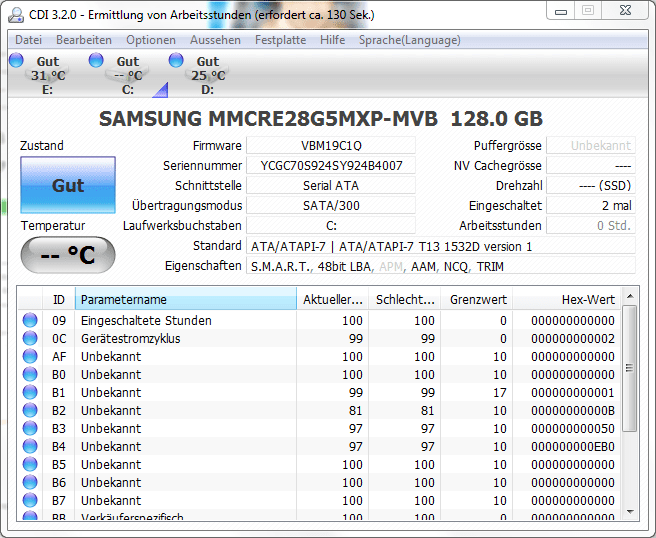Click status orb of attribute B2
Screen dimensions: 656x538
coord(30,410)
